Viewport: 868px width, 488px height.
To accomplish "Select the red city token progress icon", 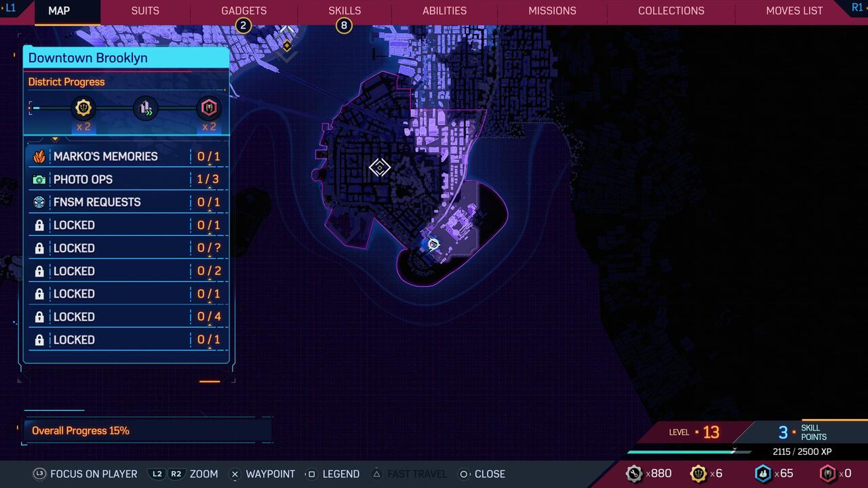I will pos(209,108).
